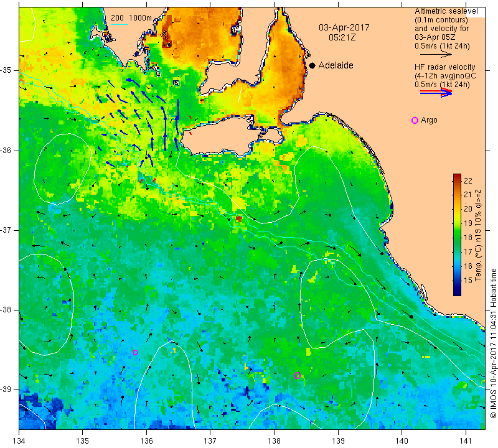Click the latitude axis label '-37'
Image resolution: width=498 pixels, height=448 pixels.
pyautogui.click(x=6, y=230)
